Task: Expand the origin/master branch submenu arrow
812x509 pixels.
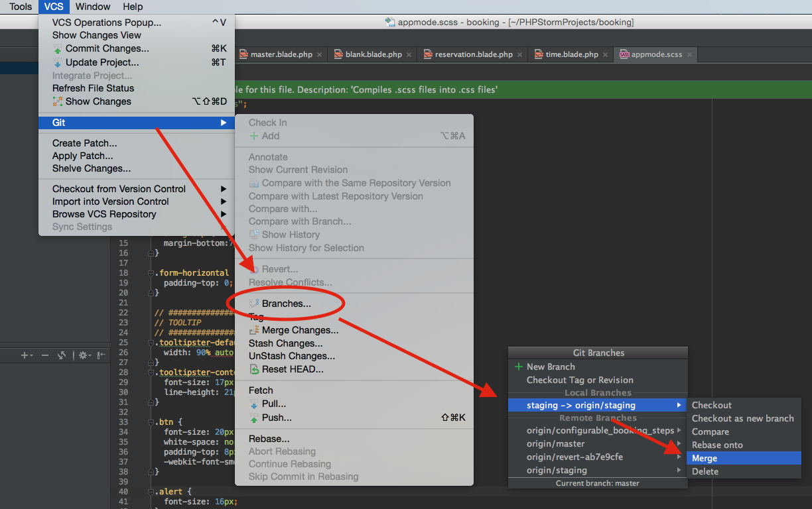Action: tap(679, 444)
